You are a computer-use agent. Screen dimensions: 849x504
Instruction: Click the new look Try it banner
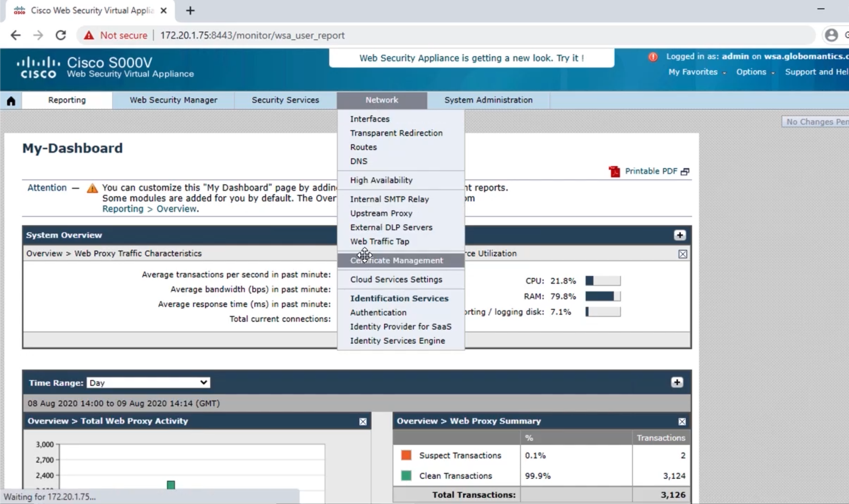pyautogui.click(x=472, y=58)
